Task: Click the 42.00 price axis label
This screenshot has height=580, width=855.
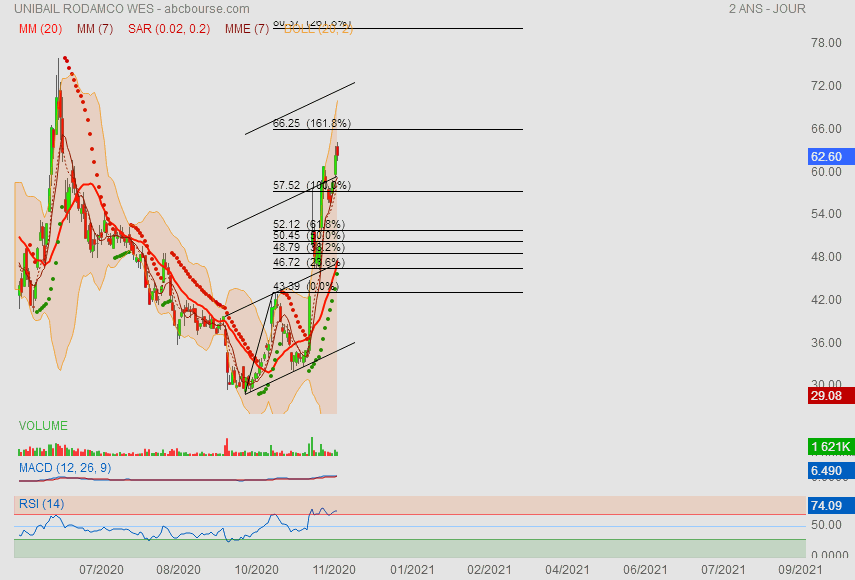Action: point(826,300)
